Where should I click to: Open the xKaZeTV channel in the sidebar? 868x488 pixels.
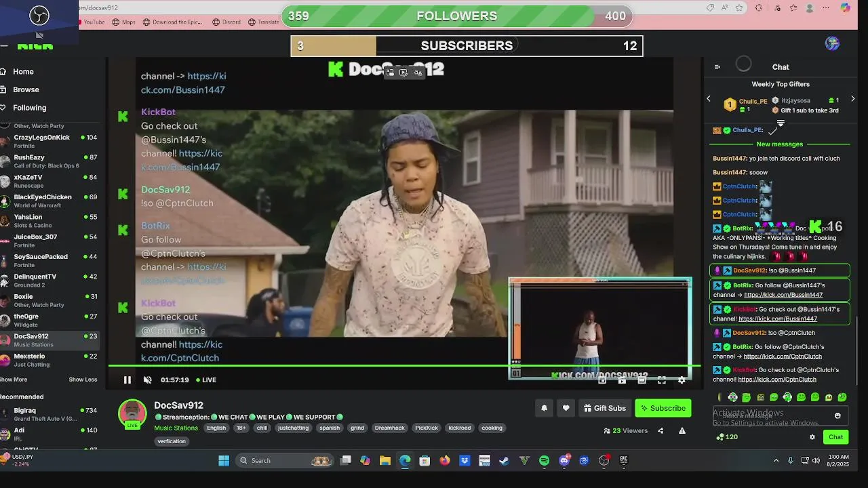[51, 181]
